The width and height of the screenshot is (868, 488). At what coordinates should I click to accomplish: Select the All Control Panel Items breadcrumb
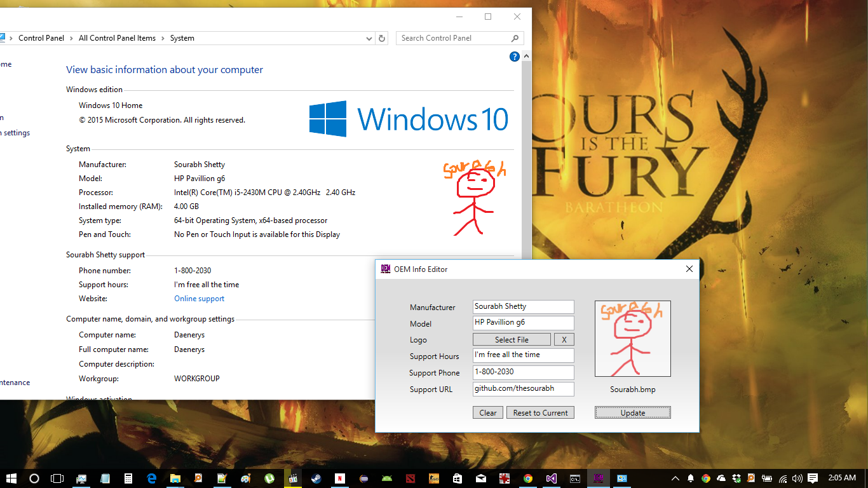click(x=117, y=38)
